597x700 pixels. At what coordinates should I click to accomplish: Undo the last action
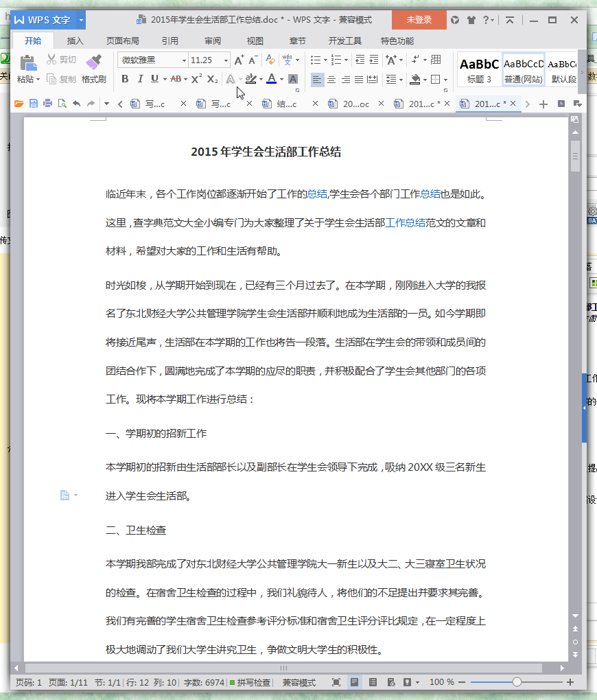tap(77, 104)
